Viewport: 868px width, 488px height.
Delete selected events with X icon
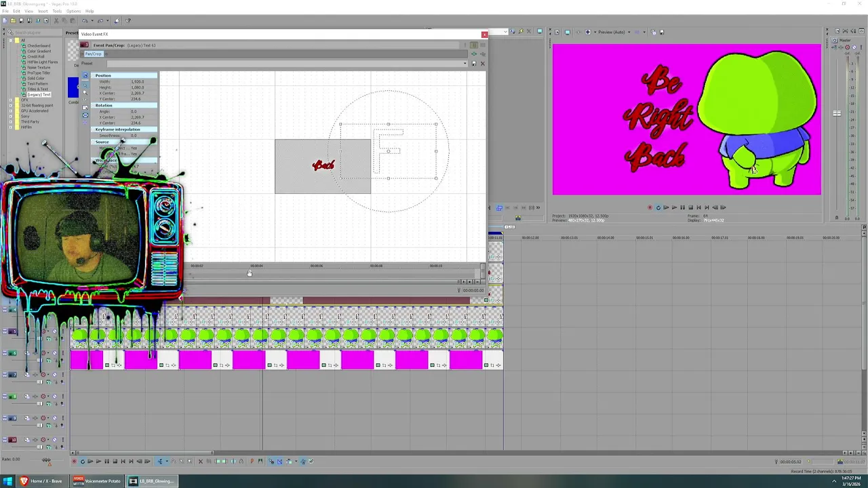201,462
